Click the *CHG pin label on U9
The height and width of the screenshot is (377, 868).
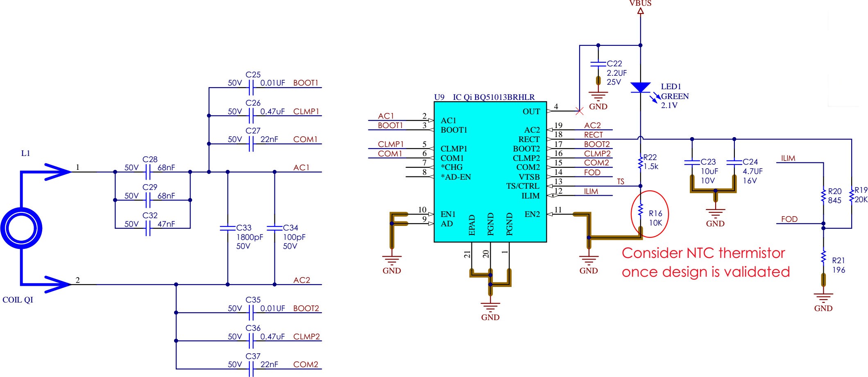click(451, 167)
